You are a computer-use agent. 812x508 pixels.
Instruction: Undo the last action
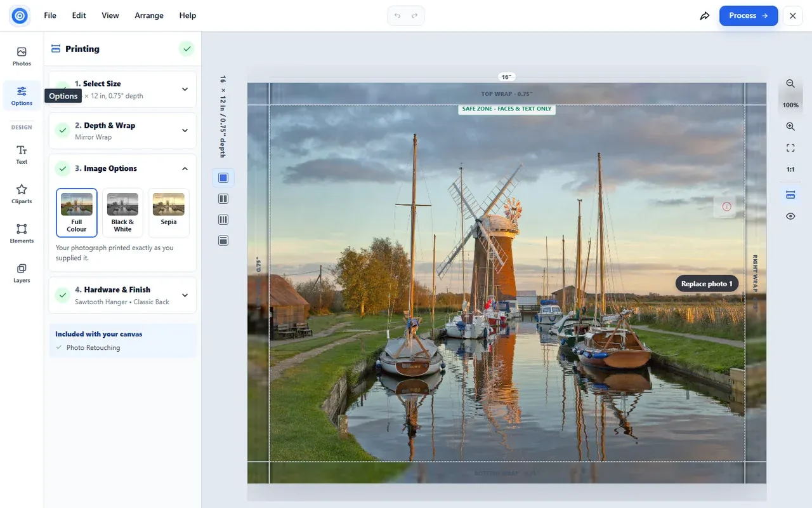(x=397, y=16)
